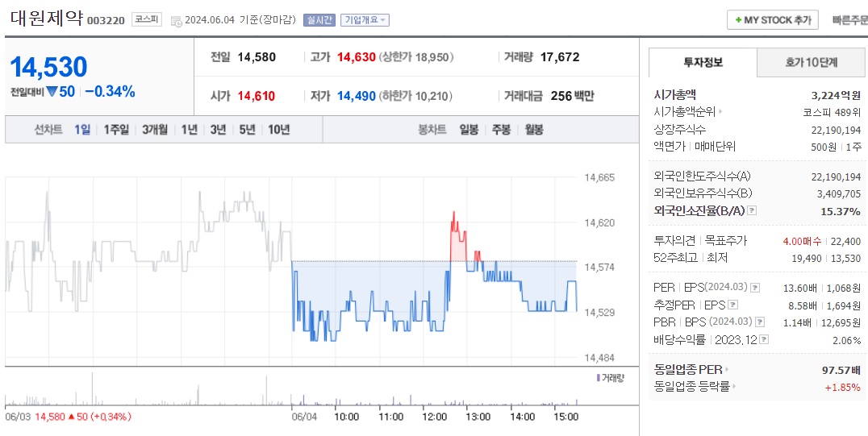Click the 실시간 badge
This screenshot has width=868, height=436.
click(319, 20)
